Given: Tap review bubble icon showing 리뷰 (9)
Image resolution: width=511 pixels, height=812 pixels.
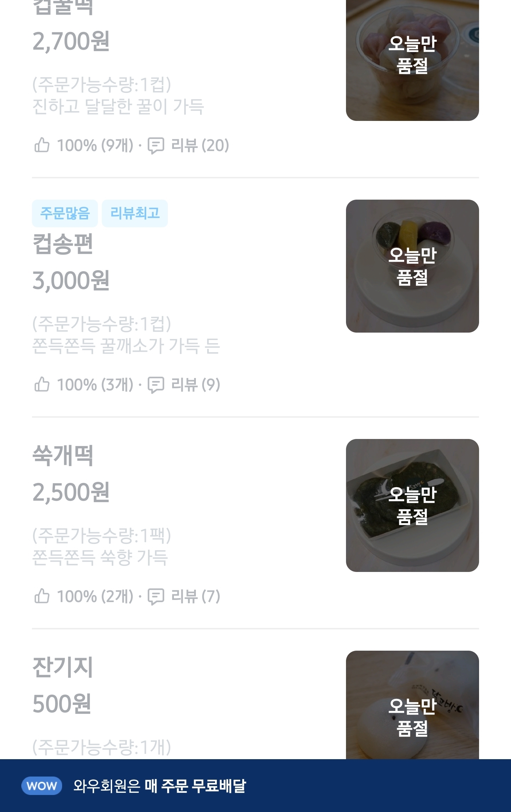Looking at the screenshot, I should tap(155, 385).
